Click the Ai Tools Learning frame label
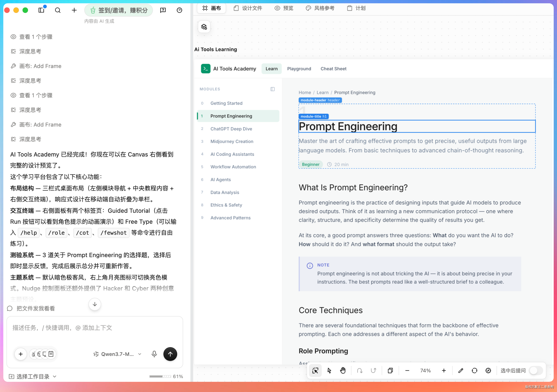Image resolution: width=557 pixels, height=392 pixels. [216, 50]
